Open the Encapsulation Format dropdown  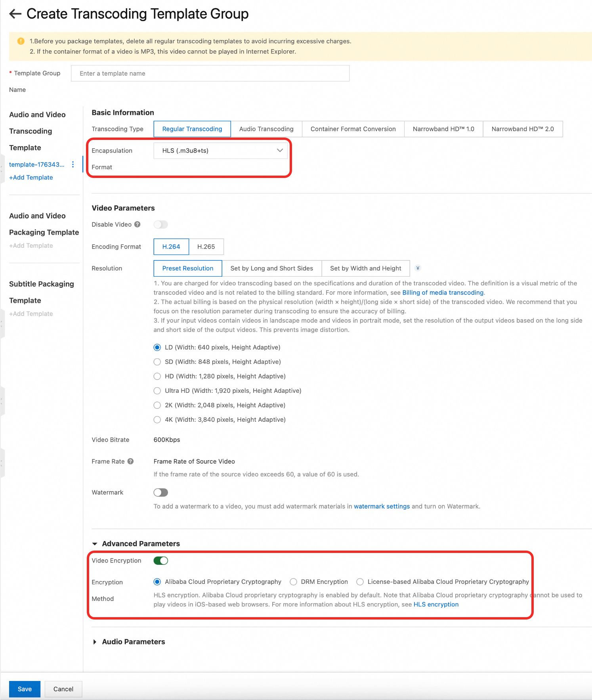pos(221,151)
